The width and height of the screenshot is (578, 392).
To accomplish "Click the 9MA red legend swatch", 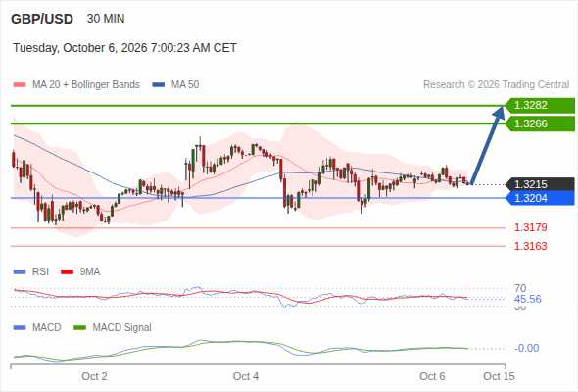I will pos(67,272).
